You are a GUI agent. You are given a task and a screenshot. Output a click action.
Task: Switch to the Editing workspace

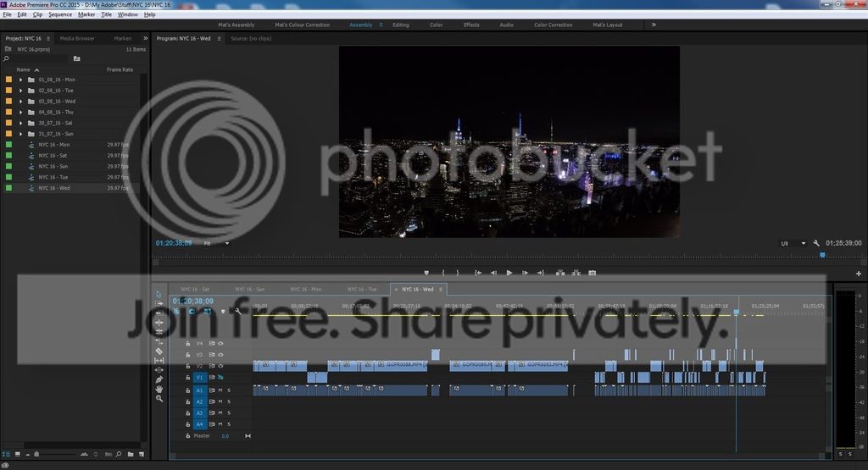click(400, 25)
